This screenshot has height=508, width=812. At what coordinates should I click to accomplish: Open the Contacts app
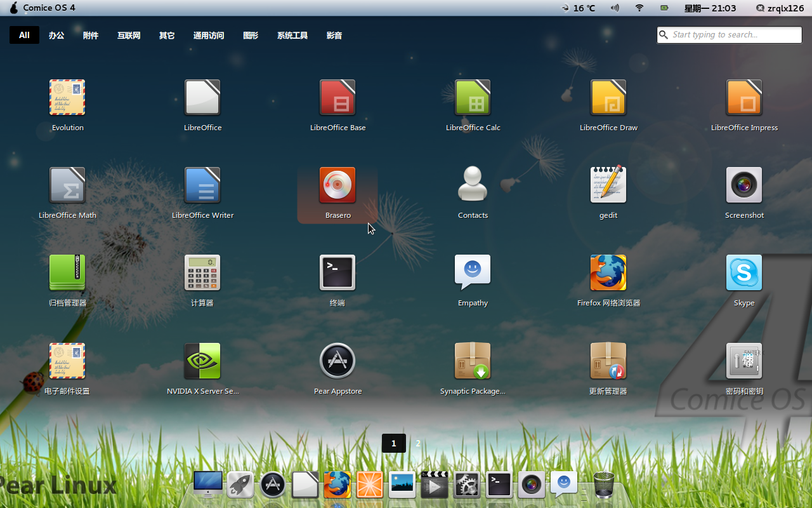(473, 185)
